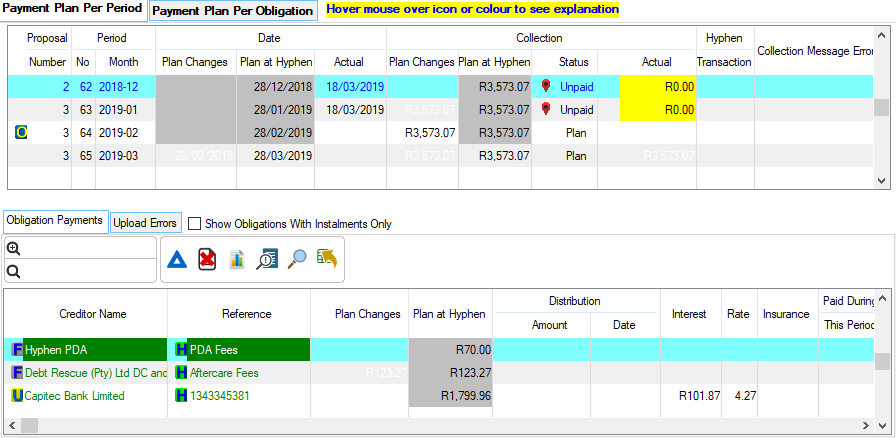Click the F icon next to Debt Rescue
Viewport: 896px width, 438px height.
17,373
